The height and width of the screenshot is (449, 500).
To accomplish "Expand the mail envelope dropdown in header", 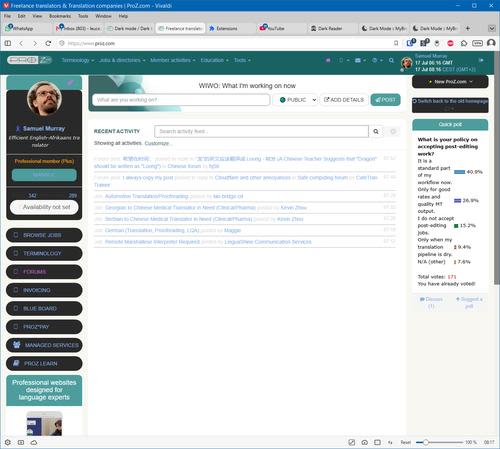I will (x=360, y=60).
